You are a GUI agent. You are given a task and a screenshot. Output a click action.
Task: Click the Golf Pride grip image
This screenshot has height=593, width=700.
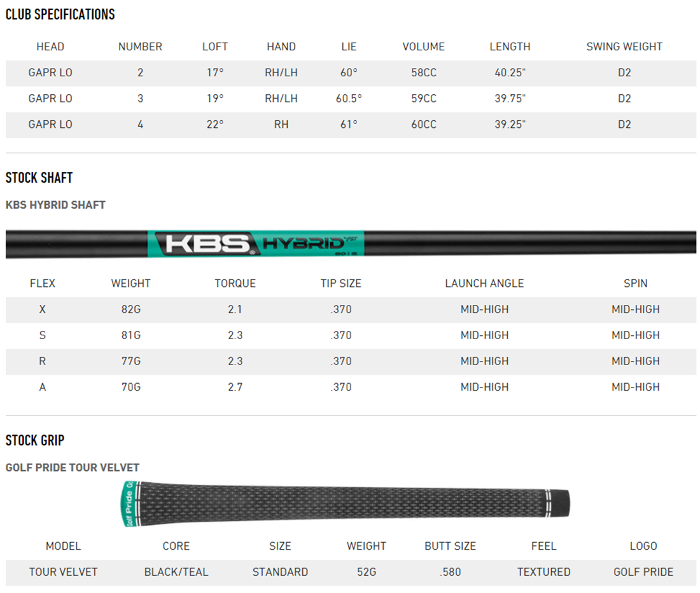[x=346, y=504]
